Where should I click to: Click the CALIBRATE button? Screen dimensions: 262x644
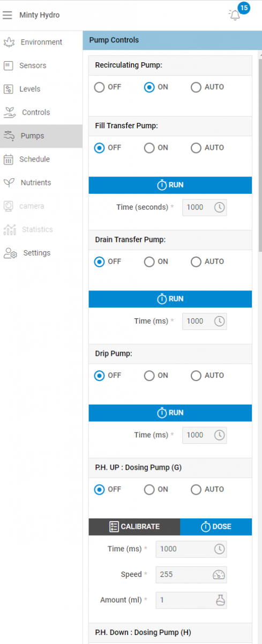(134, 526)
